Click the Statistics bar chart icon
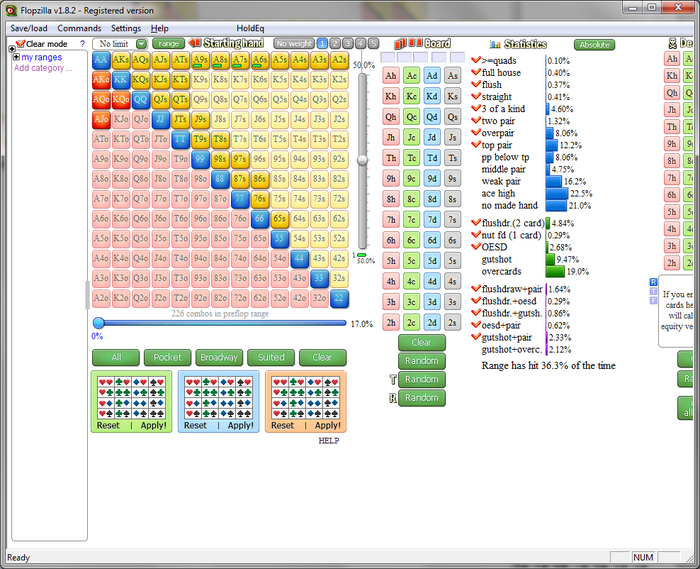The width and height of the screenshot is (700, 569). pyautogui.click(x=495, y=44)
